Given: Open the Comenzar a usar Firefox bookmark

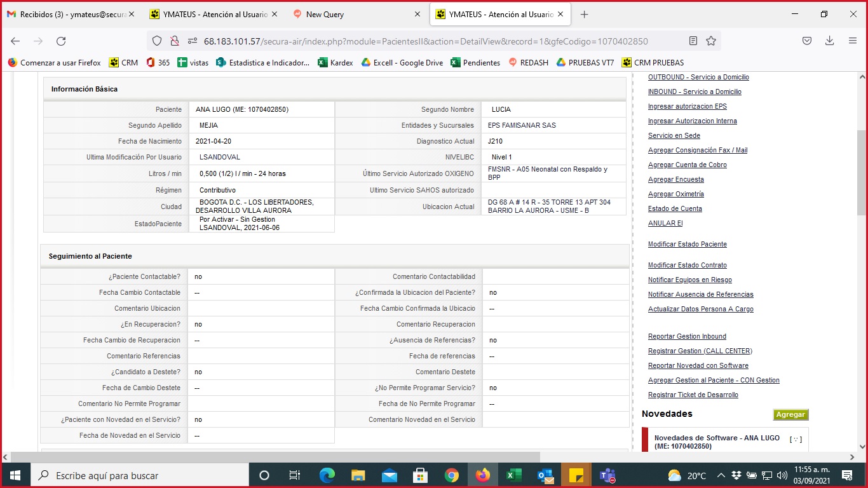Looking at the screenshot, I should click(x=54, y=63).
